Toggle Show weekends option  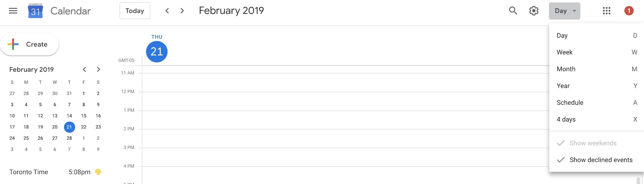pyautogui.click(x=593, y=143)
